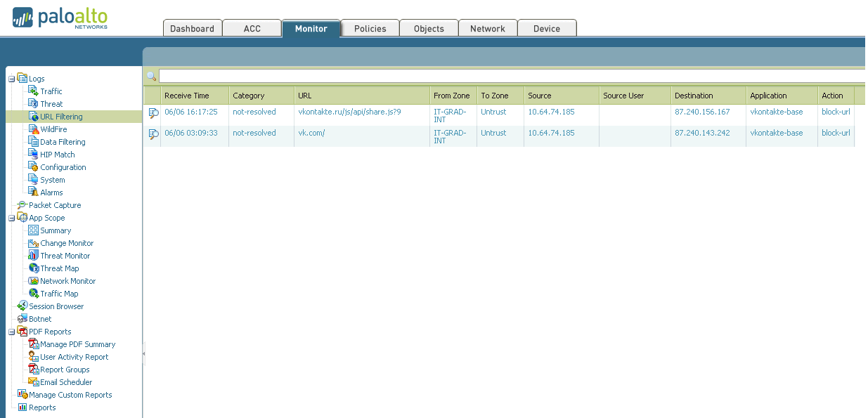868x418 pixels.
Task: Open the User Activity Report icon
Action: click(x=33, y=356)
